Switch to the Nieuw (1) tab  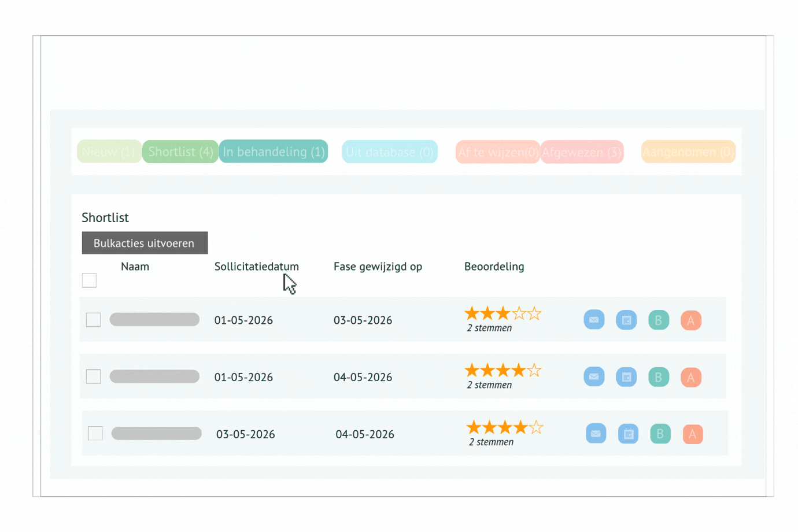109,152
